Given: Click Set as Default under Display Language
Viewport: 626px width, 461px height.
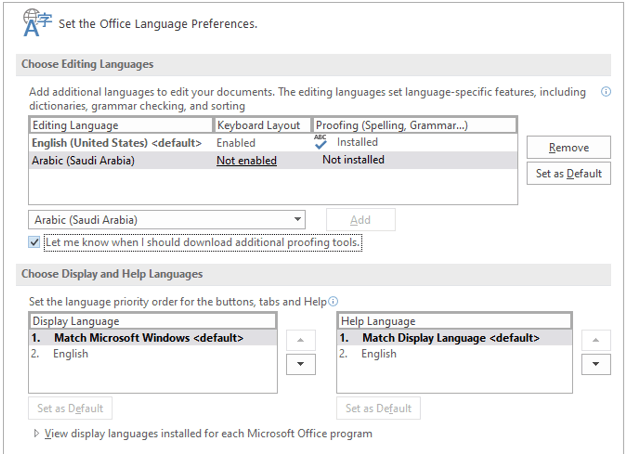Looking at the screenshot, I should click(70, 408).
